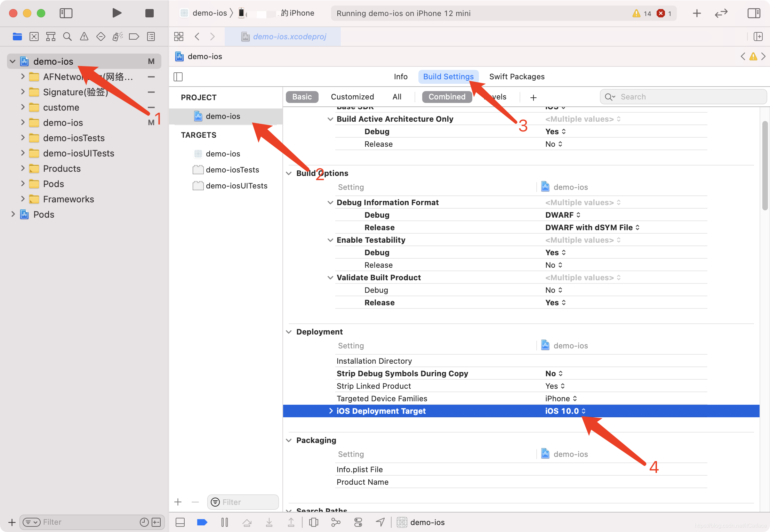Open the Source Control navigator icon
The width and height of the screenshot is (770, 532).
point(34,37)
